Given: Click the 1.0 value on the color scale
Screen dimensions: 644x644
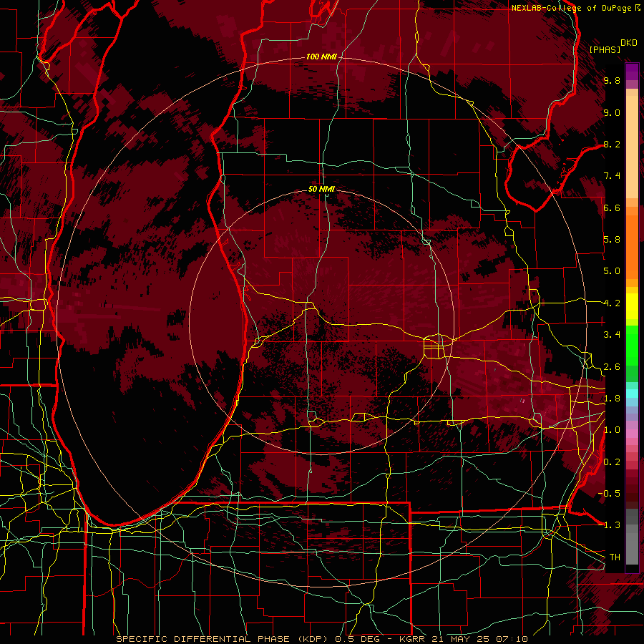Looking at the screenshot, I should click(612, 430).
